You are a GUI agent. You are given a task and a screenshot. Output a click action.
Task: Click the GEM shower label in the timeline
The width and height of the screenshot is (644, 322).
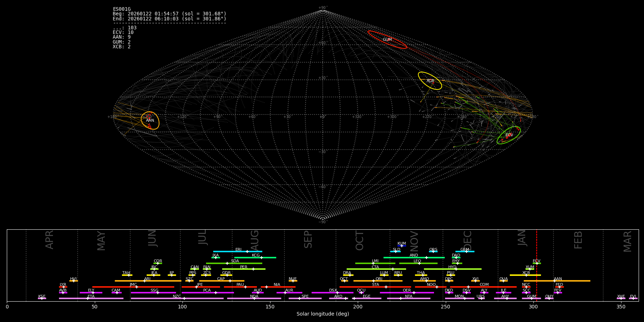tap(465, 250)
